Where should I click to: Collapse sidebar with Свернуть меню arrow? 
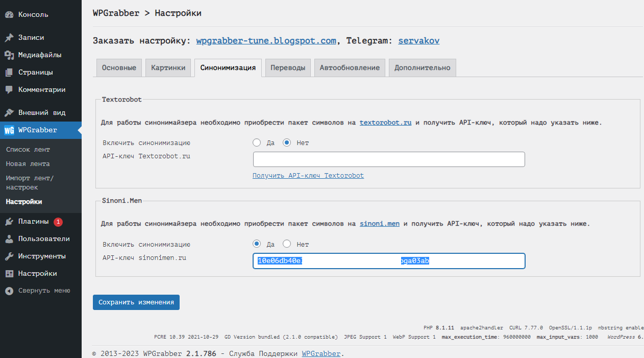coord(9,291)
